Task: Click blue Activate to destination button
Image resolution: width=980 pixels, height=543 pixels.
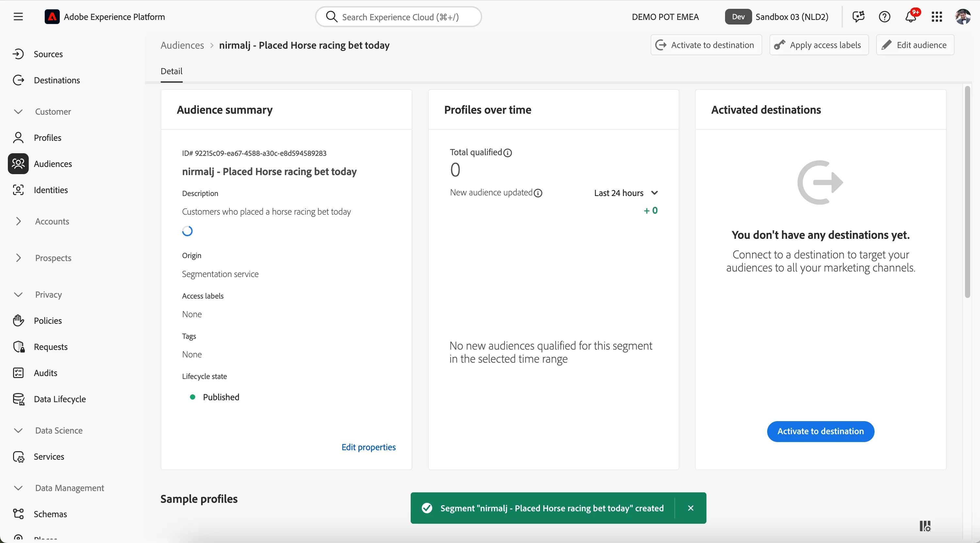Action: (x=821, y=432)
